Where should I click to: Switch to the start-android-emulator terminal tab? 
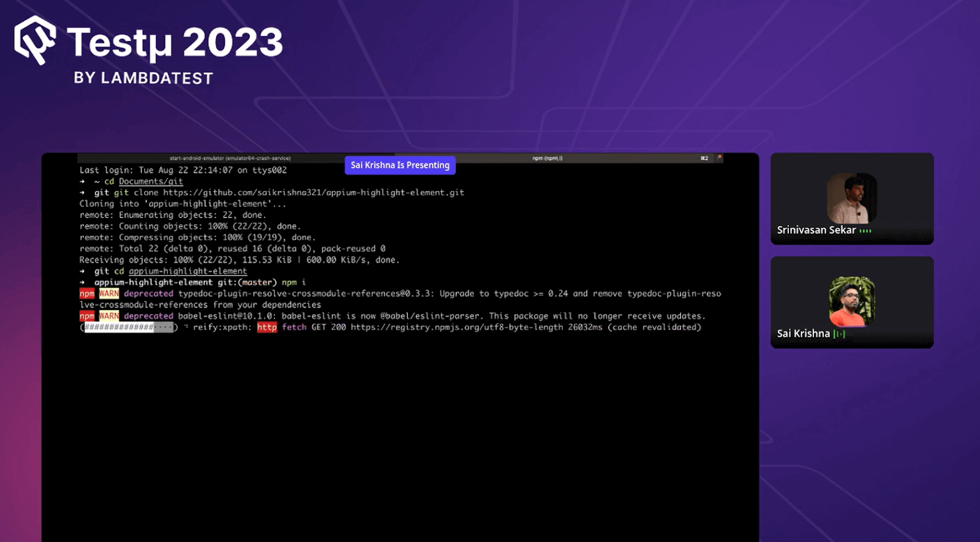point(230,158)
